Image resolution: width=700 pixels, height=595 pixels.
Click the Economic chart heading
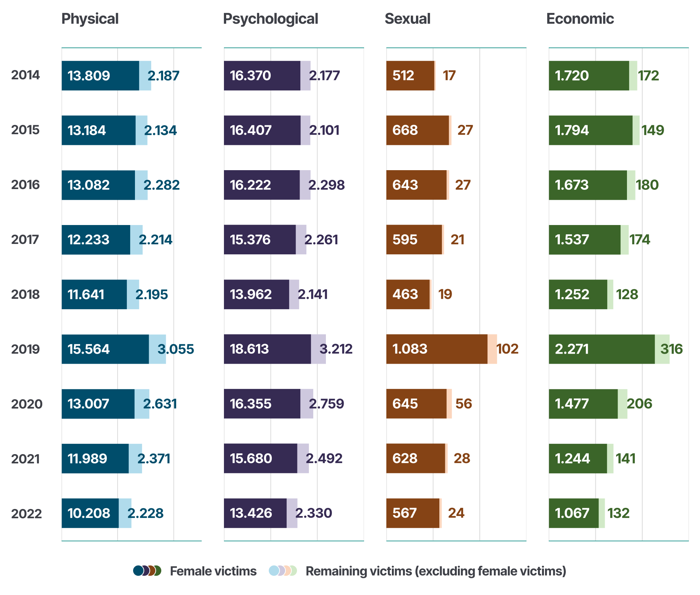(580, 19)
